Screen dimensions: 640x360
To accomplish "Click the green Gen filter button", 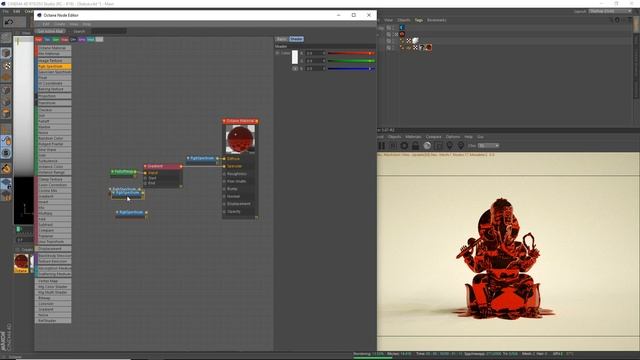I will click(x=56, y=40).
